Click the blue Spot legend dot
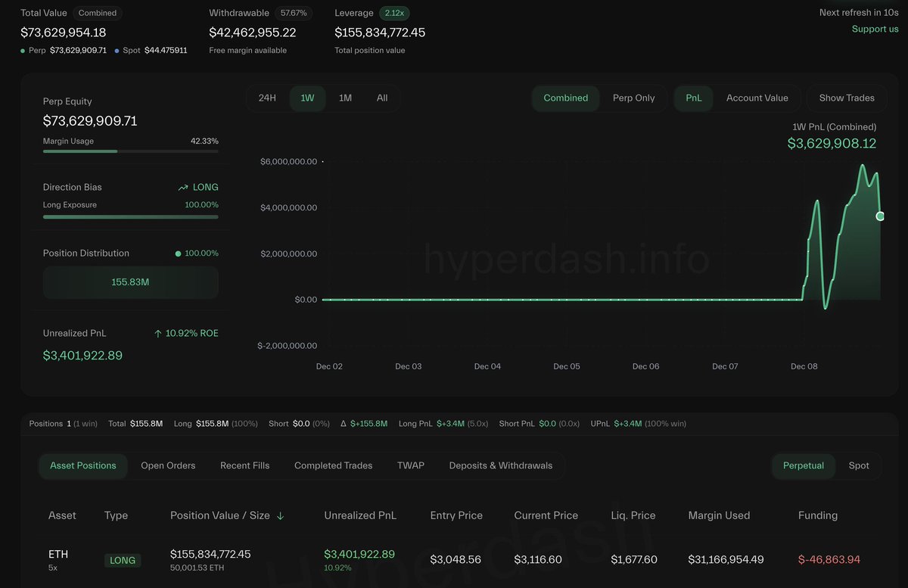908x588 pixels. (x=117, y=51)
